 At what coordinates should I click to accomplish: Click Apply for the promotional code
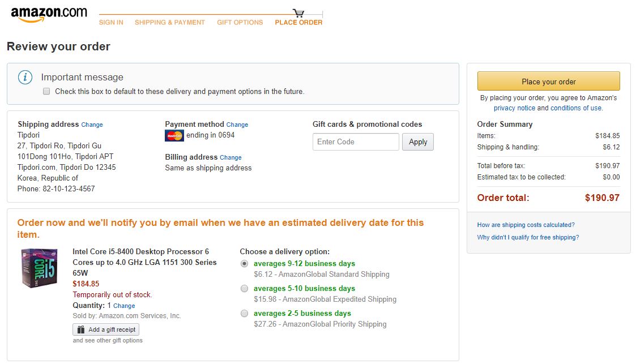pos(418,142)
